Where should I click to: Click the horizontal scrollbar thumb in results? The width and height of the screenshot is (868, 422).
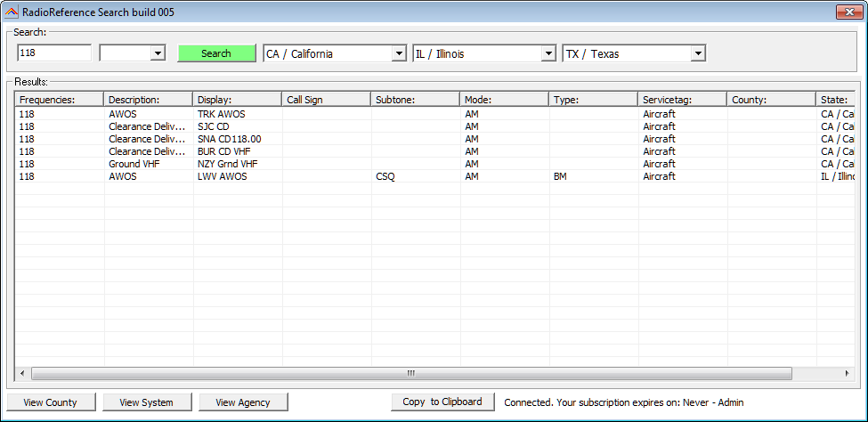[411, 374]
